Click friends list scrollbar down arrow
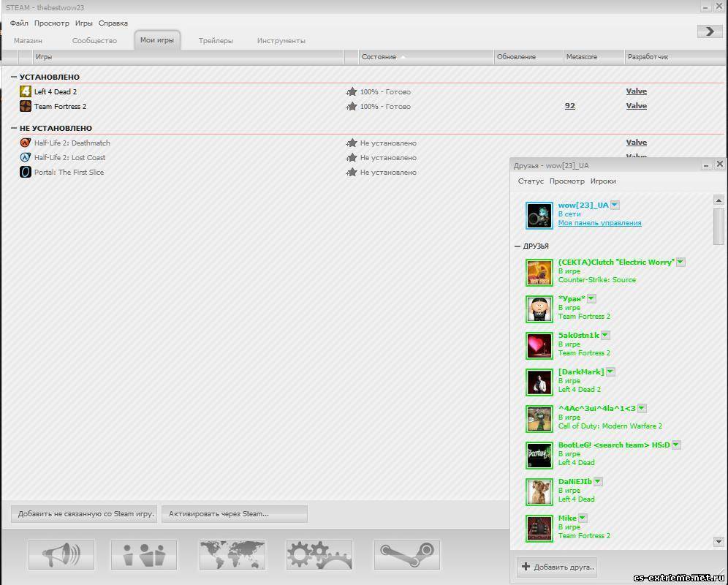The image size is (728, 585). (718, 542)
